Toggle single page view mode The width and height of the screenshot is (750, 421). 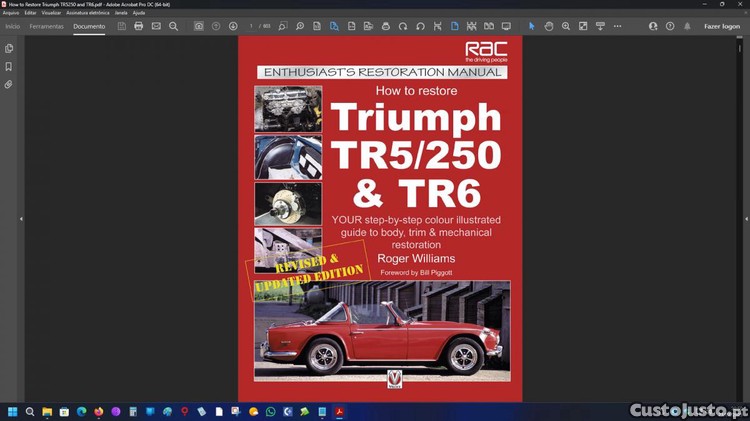click(x=455, y=26)
